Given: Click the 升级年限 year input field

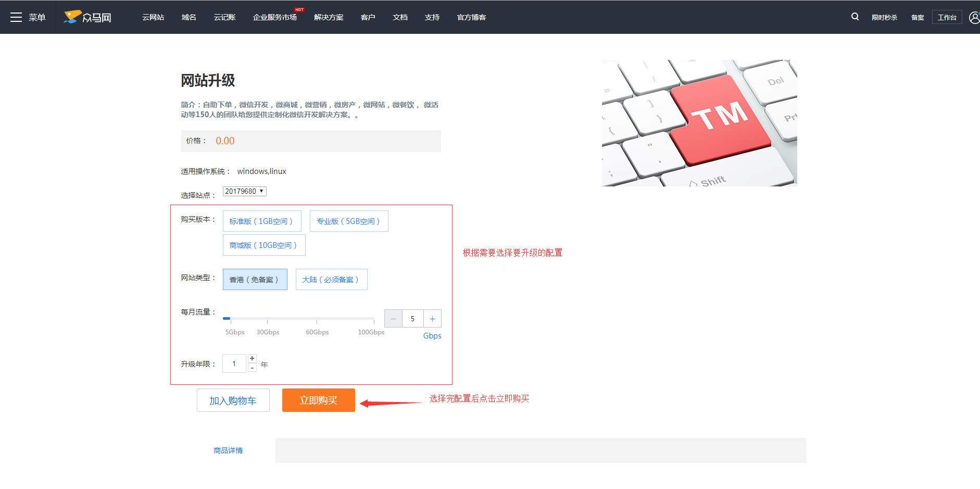Looking at the screenshot, I should [234, 363].
